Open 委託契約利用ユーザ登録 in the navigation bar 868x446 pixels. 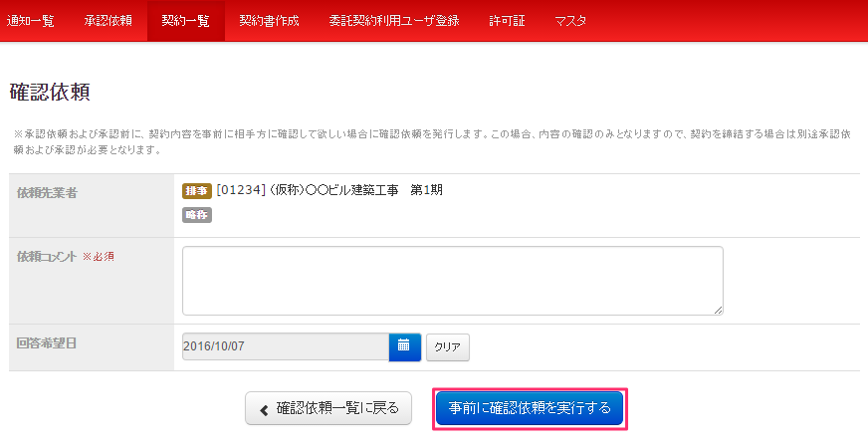pos(393,21)
